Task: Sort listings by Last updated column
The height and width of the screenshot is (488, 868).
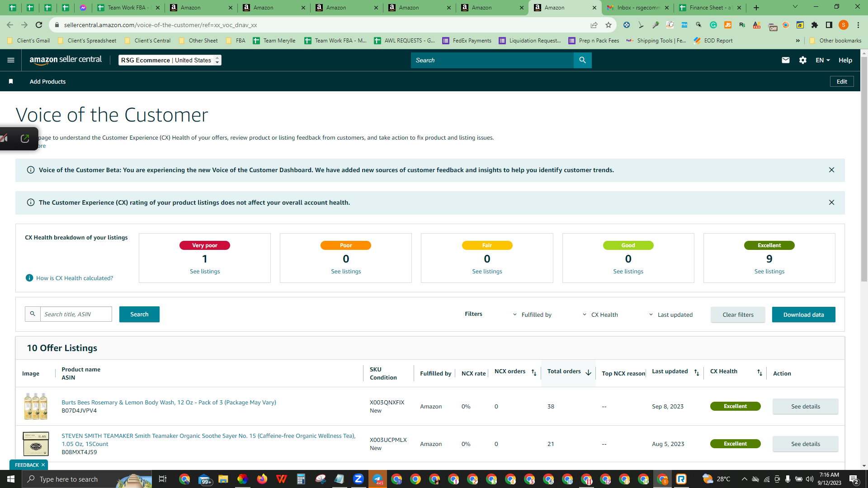Action: (x=697, y=373)
